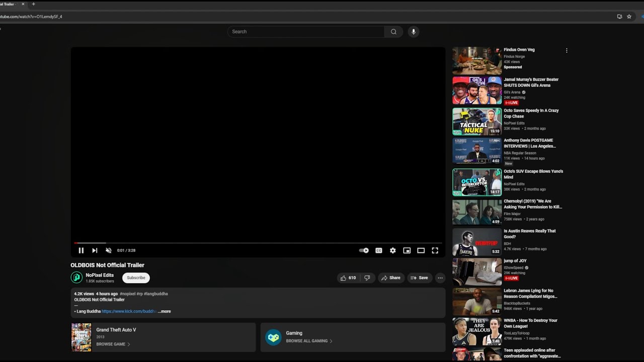The height and width of the screenshot is (362, 644).
Task: Open the THEY ARE JEALOUS thumbnail
Action: [x=477, y=332]
